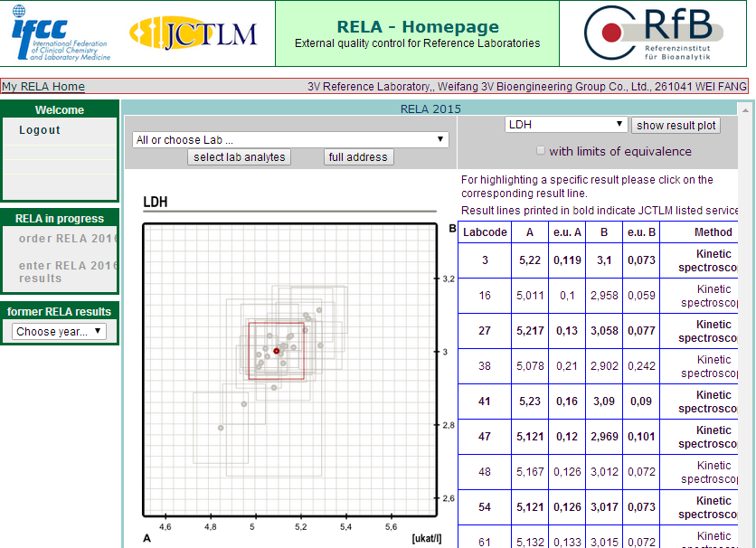756x548 pixels.
Task: Expand the 'Choose year...' dropdown
Action: [60, 331]
